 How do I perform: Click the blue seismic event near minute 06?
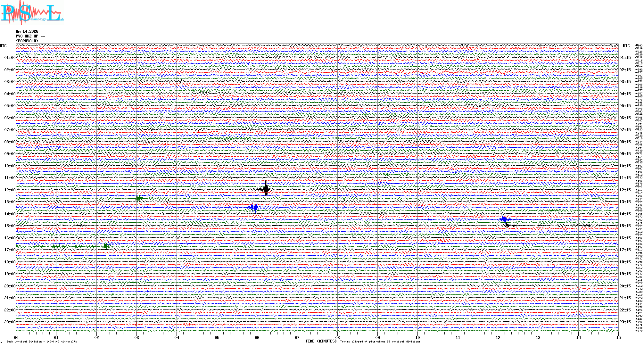[254, 207]
